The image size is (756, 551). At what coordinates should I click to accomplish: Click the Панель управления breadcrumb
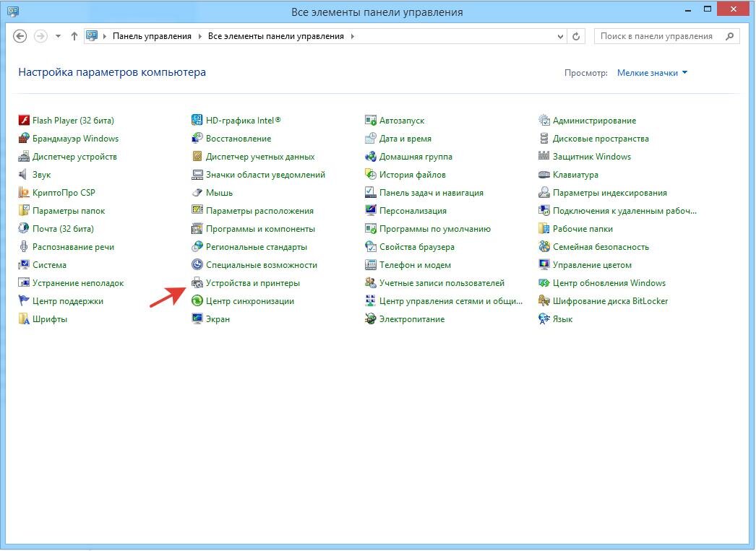pyautogui.click(x=152, y=36)
